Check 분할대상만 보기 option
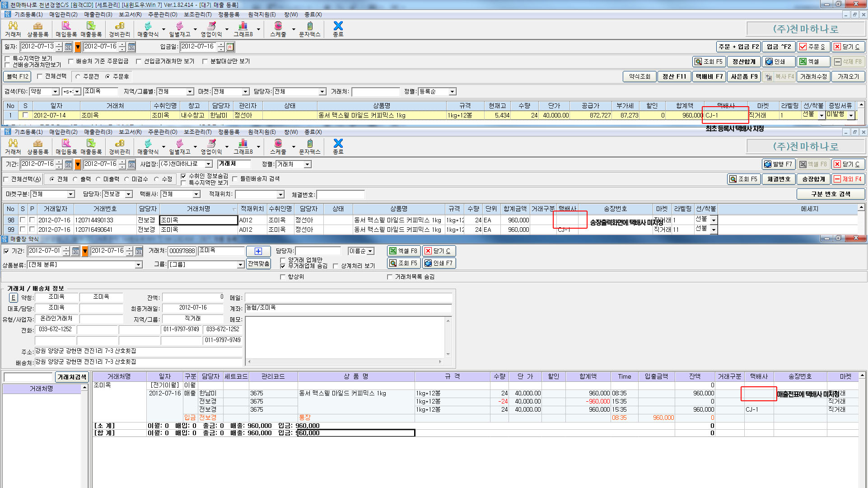This screenshot has height=488, width=868. [x=205, y=61]
